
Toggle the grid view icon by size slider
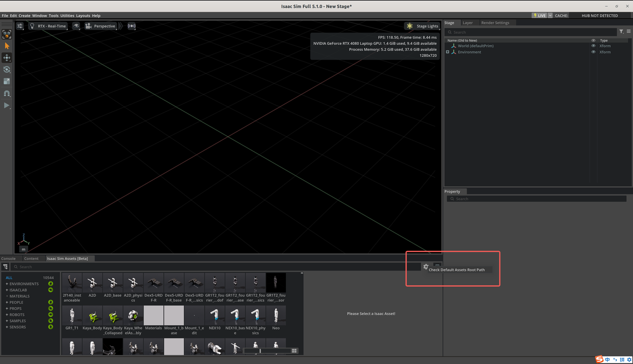(x=294, y=351)
